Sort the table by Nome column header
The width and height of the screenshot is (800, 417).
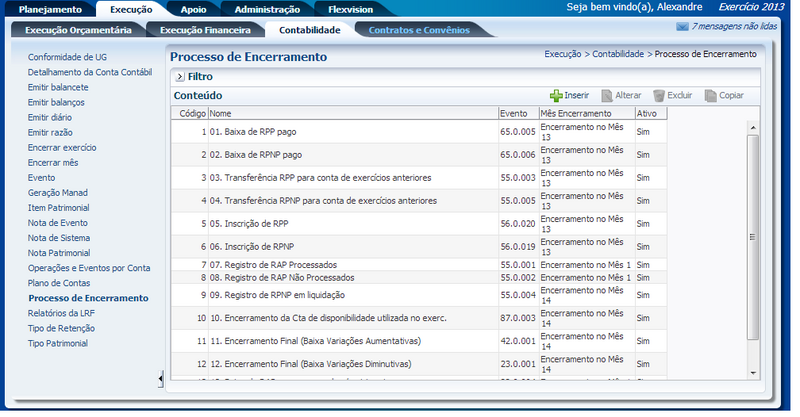(x=352, y=114)
